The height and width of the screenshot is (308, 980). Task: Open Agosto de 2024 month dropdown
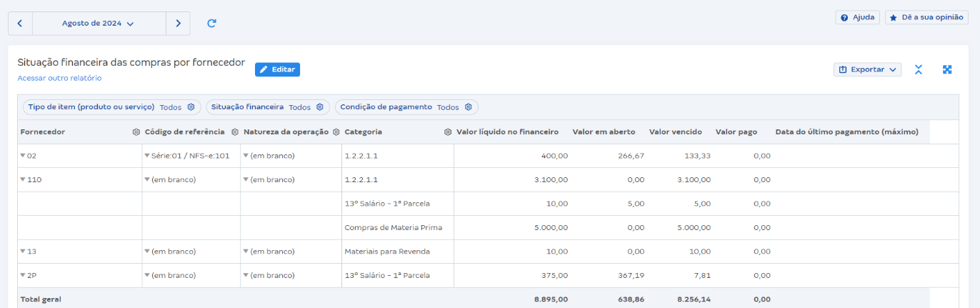click(99, 24)
